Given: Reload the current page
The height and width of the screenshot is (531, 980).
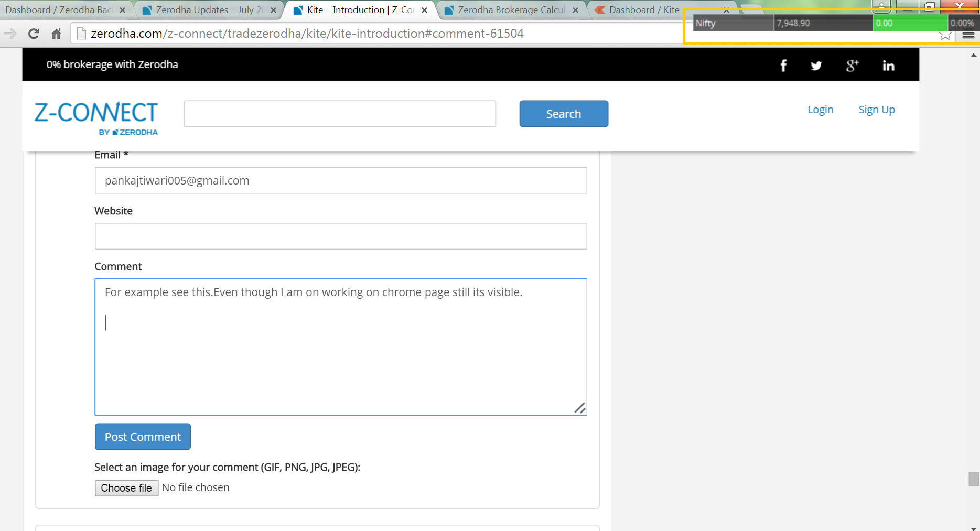Looking at the screenshot, I should [x=34, y=34].
